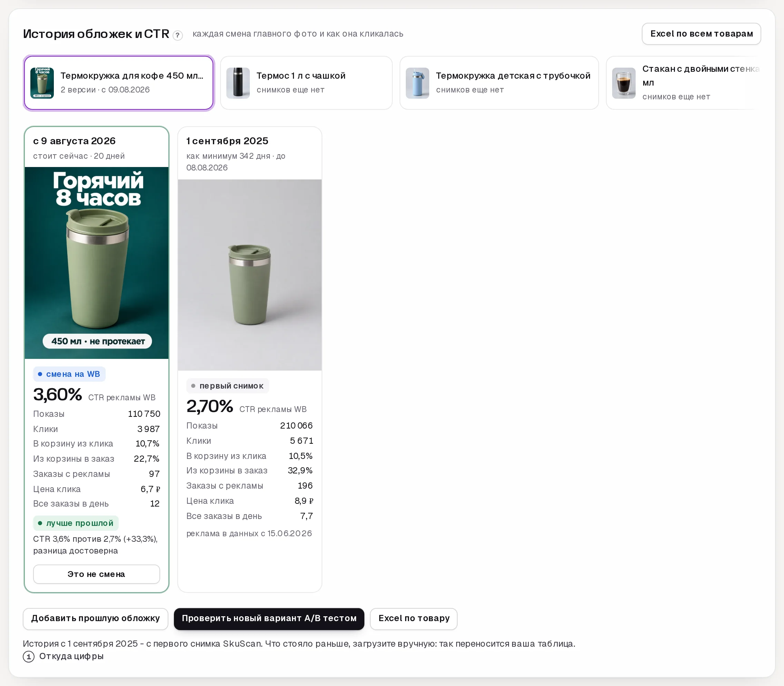Click the blue kids mug thumbnail icon

[418, 83]
